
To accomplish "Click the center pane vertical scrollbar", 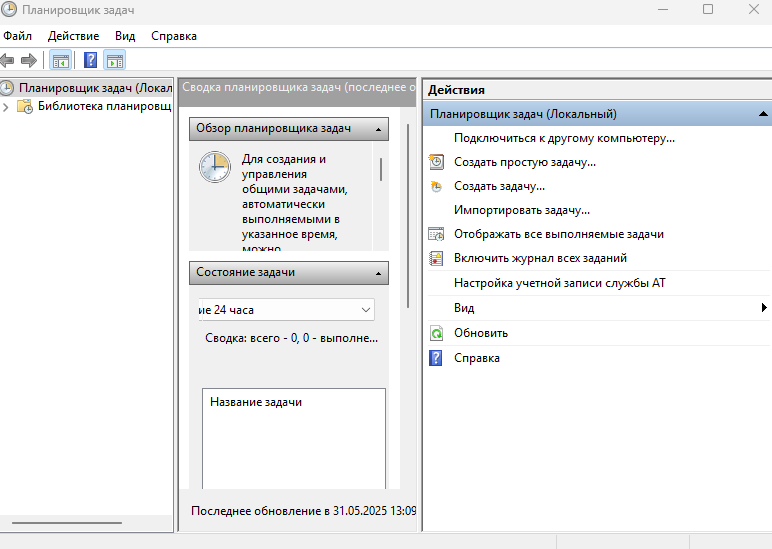I will coord(408,217).
